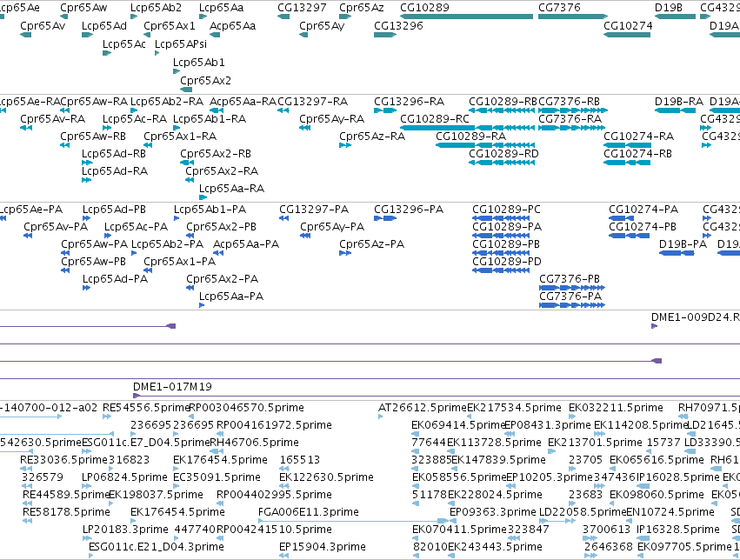The width and height of the screenshot is (740, 560).
Task: Select protein CG7376-PB
Action: pos(570,279)
